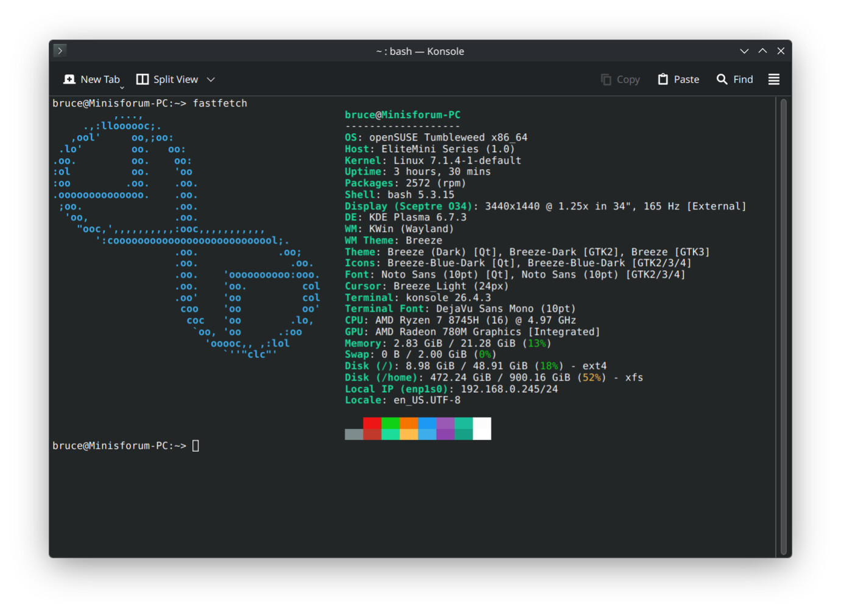Click '2572 (rpm)' packages value
The width and height of the screenshot is (841, 616).
[436, 183]
